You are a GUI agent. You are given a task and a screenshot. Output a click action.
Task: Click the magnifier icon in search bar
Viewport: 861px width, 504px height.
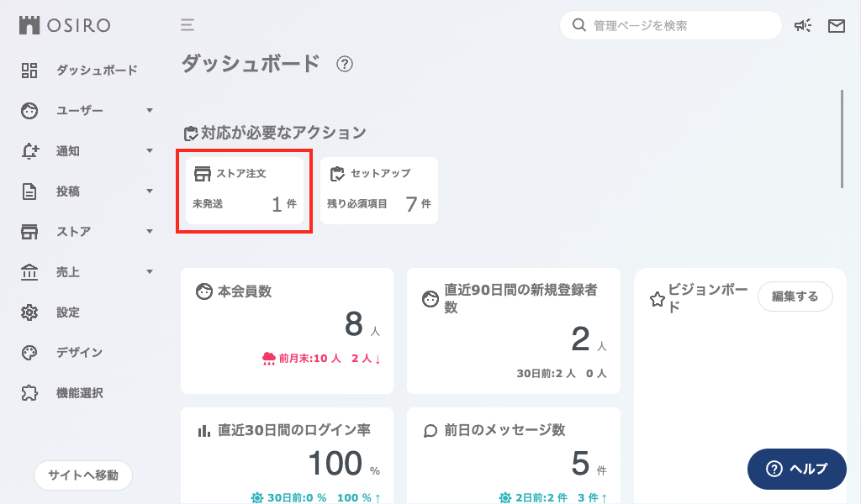pos(578,25)
